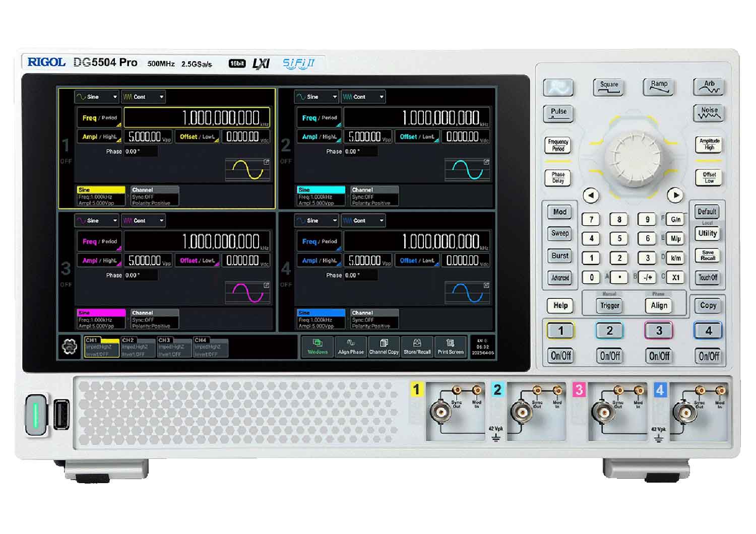Hit the Help key
Viewport: 756px width, 534px height.
(560, 305)
